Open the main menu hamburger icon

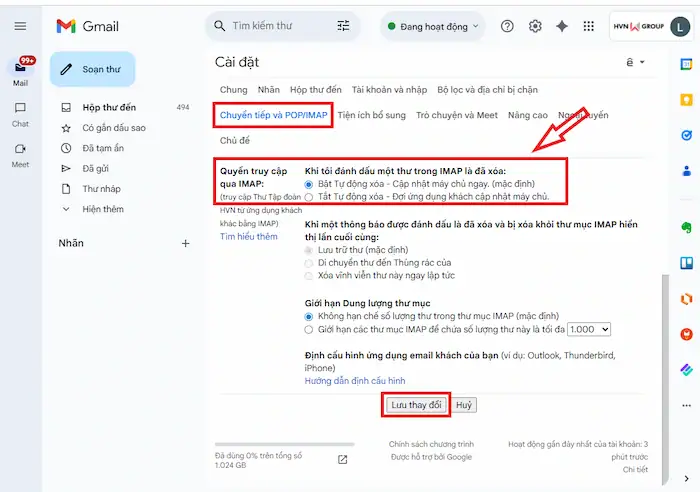click(20, 26)
